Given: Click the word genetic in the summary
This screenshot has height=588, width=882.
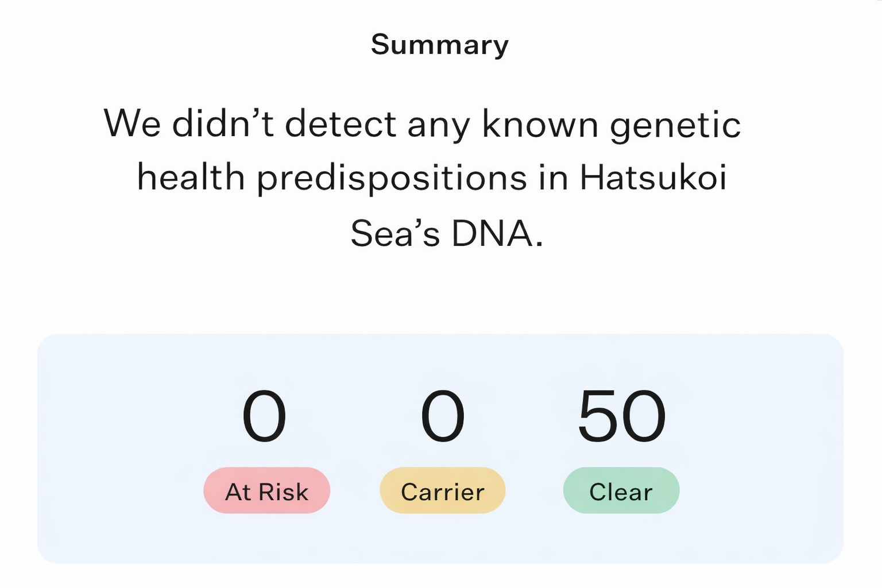Looking at the screenshot, I should click(675, 125).
